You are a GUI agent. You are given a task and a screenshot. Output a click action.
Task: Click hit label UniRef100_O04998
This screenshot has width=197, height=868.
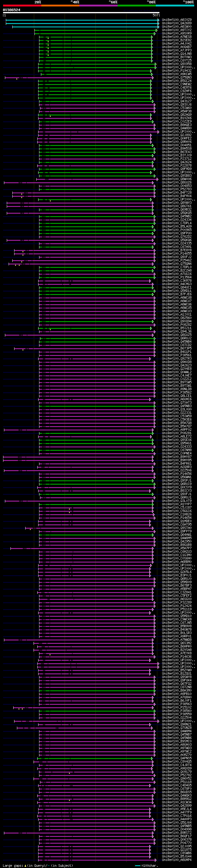click(x=177, y=830)
